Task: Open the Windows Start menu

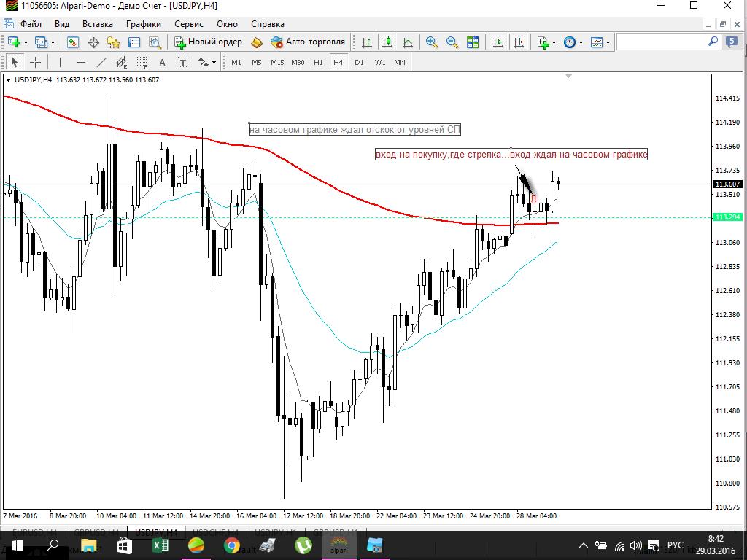Action: tap(18, 545)
